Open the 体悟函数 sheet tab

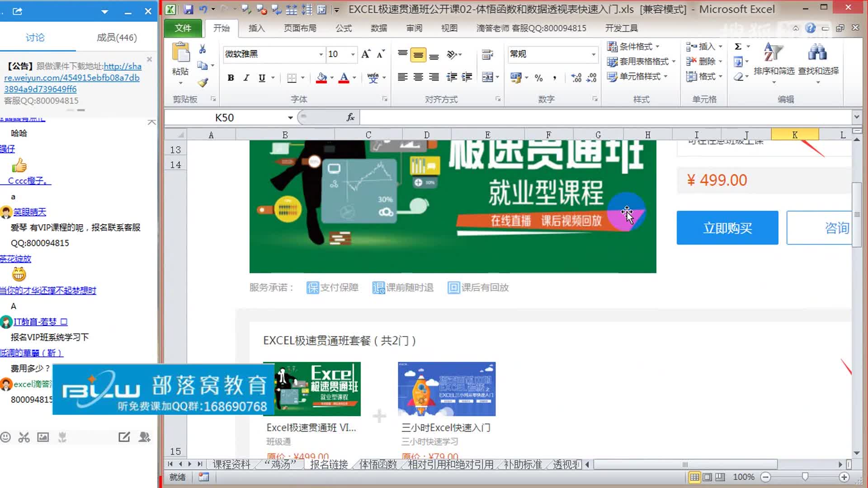[378, 465]
